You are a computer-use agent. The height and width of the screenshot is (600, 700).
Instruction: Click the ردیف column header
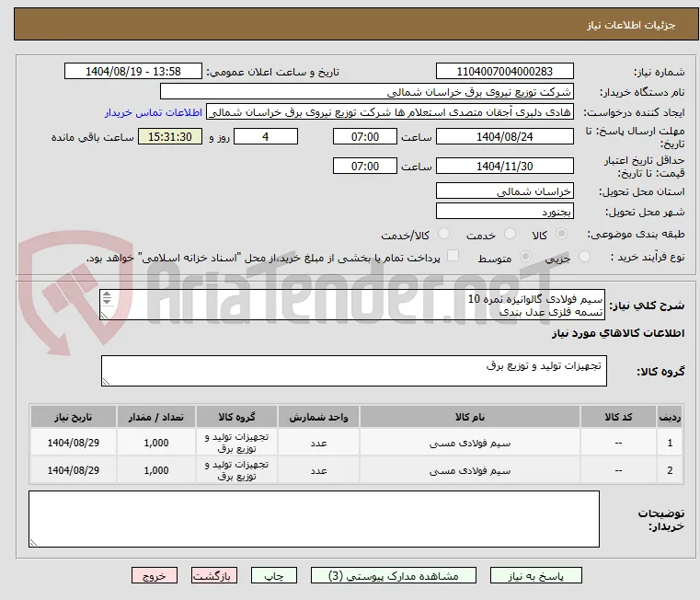click(x=670, y=417)
